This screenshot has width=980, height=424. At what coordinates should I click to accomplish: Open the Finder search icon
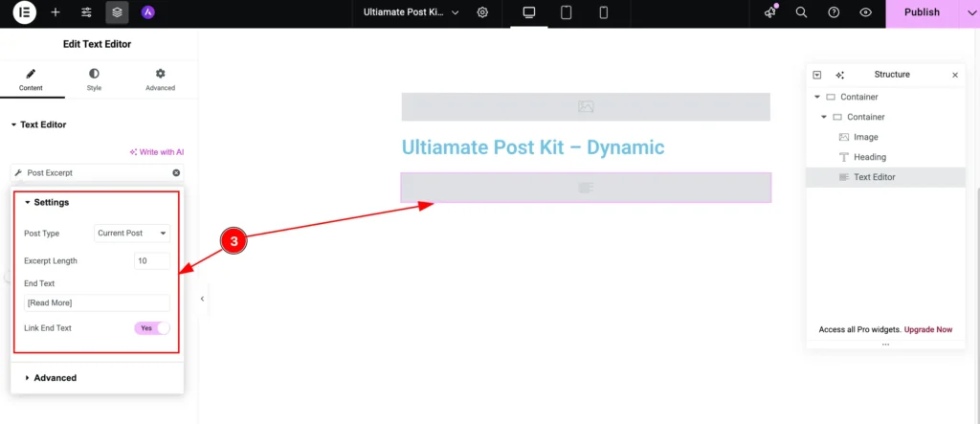point(802,12)
